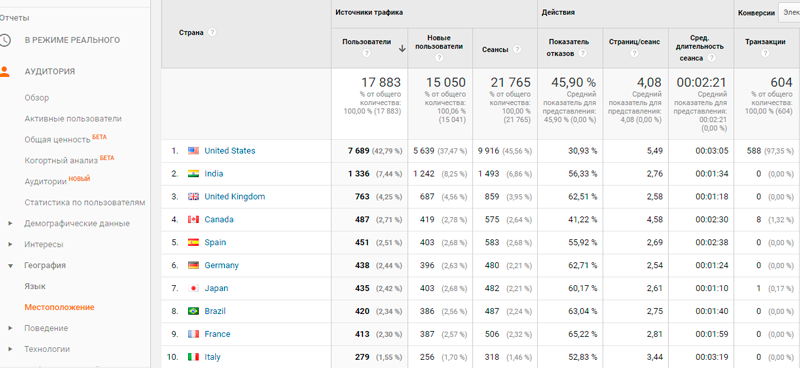Click the India flag icon
The width and height of the screenshot is (800, 368).
[193, 174]
